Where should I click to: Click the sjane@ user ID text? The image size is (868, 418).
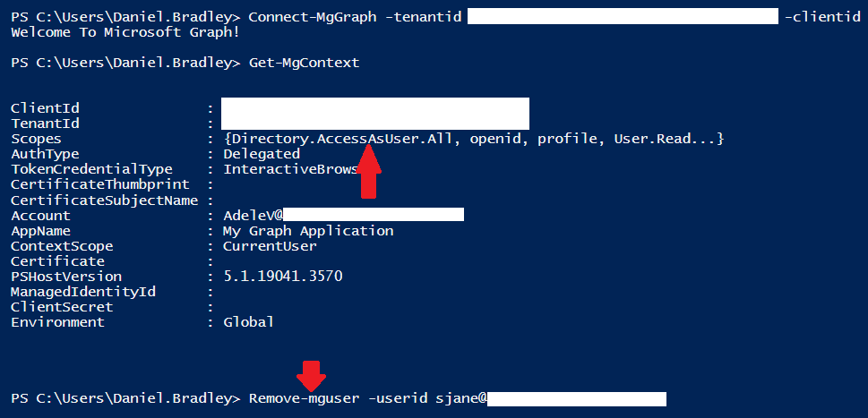461,398
